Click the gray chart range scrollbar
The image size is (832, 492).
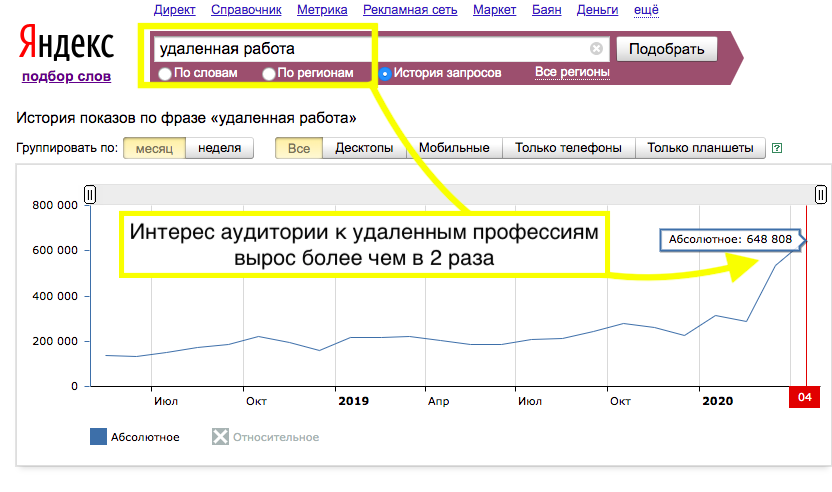click(x=455, y=194)
